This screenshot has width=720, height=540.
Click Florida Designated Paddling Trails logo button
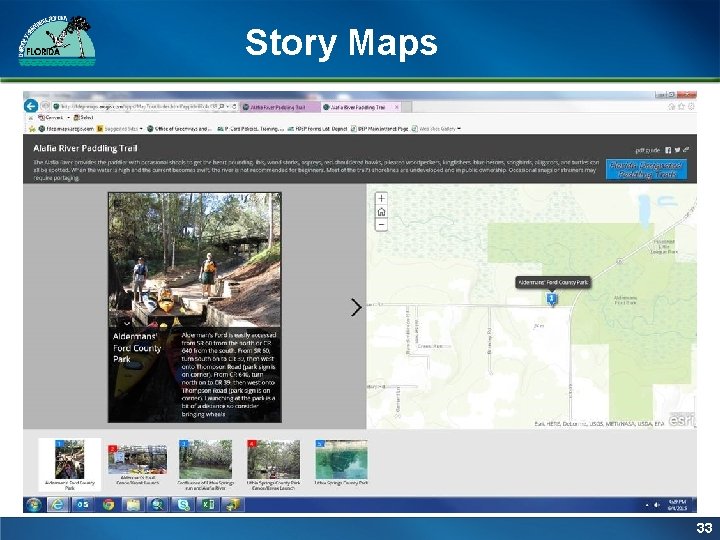pos(647,169)
